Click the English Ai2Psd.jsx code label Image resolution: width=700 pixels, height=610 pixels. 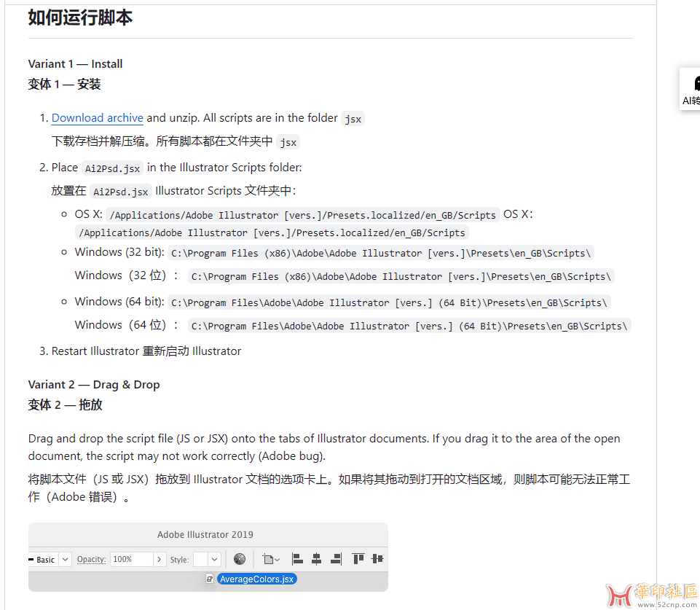pos(112,168)
